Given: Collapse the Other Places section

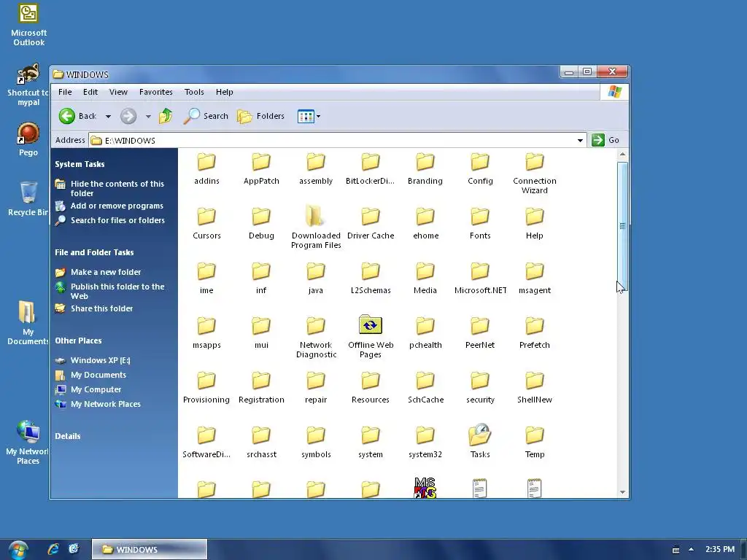Looking at the screenshot, I should coord(78,341).
